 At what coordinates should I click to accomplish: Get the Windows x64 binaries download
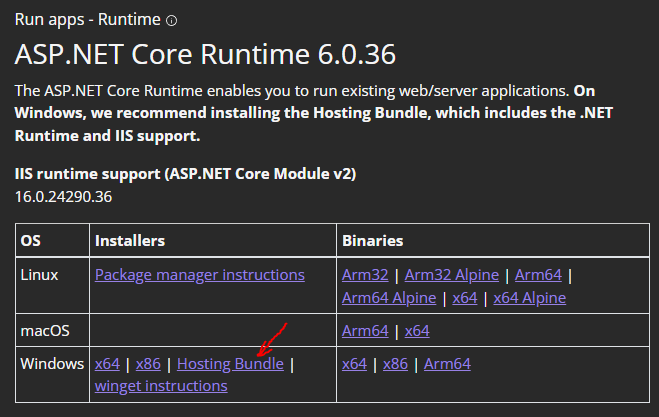click(354, 364)
